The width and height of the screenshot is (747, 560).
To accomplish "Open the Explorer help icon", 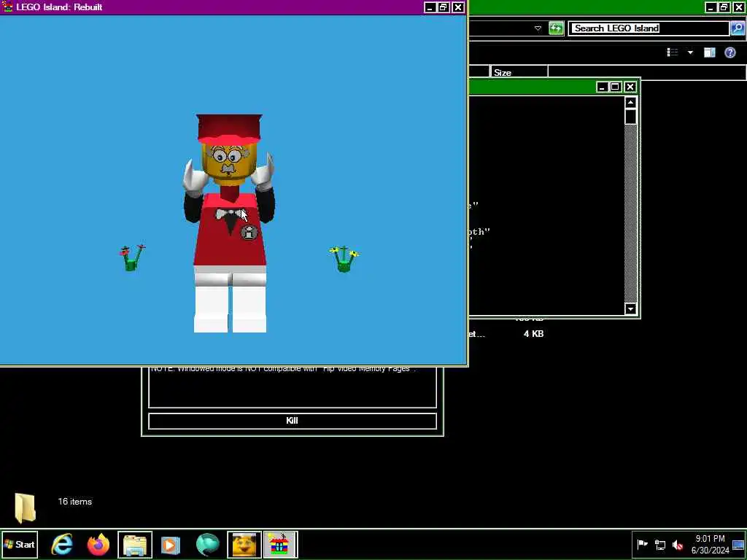I will click(729, 52).
